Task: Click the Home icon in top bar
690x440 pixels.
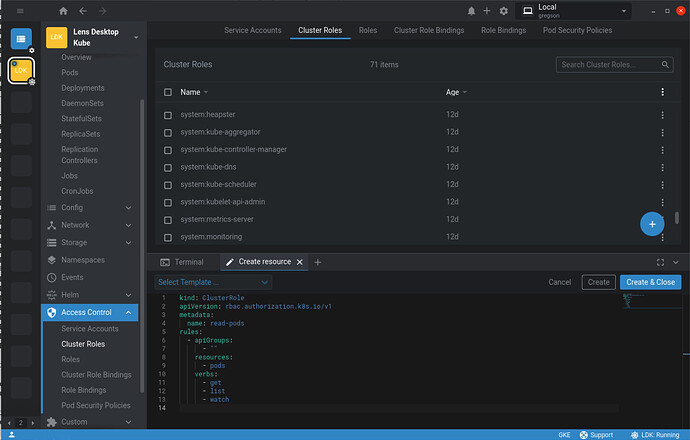Action: [64, 11]
